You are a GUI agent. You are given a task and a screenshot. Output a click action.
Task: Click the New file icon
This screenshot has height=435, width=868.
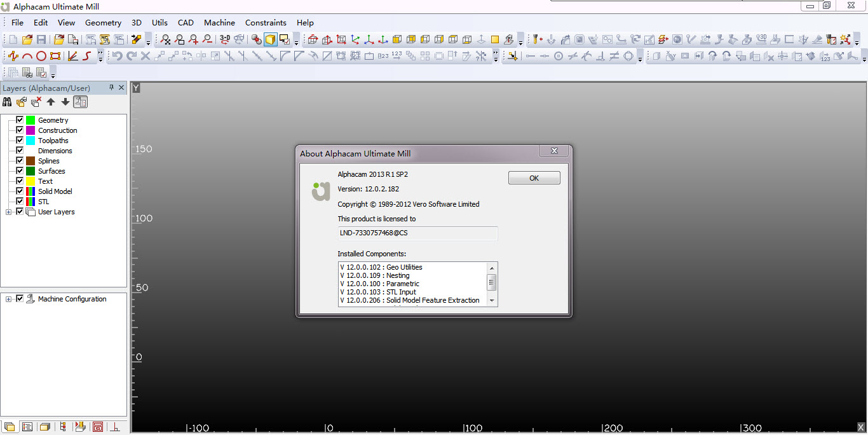(13, 39)
